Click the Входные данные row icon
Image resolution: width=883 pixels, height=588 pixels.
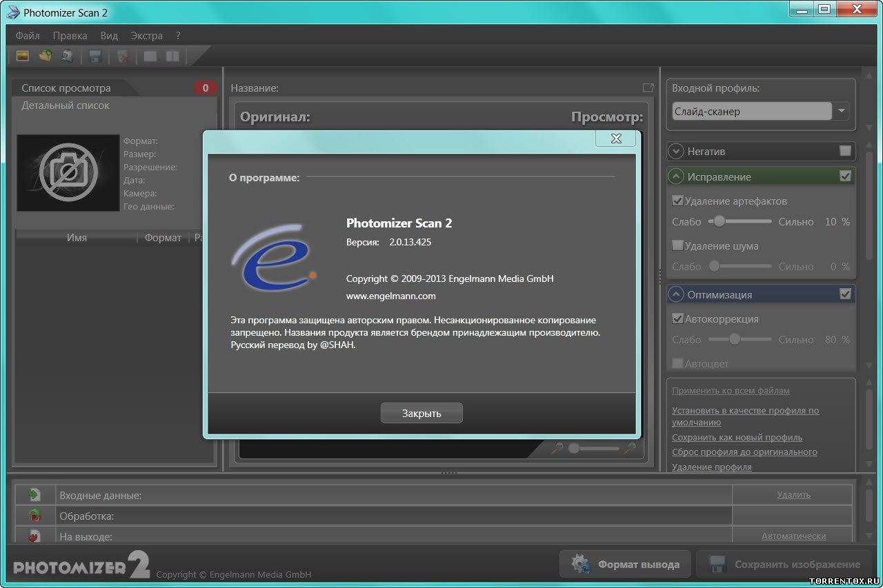(x=34, y=495)
